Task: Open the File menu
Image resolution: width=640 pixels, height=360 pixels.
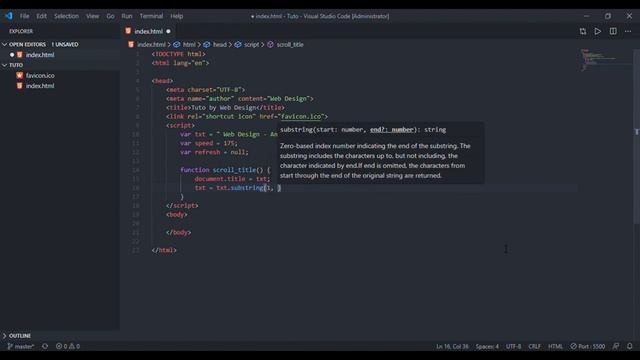Action: (x=24, y=16)
